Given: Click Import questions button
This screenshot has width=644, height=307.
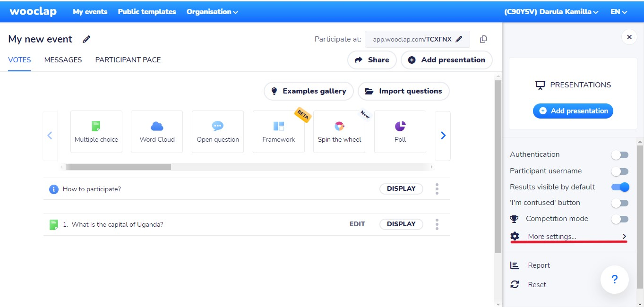Looking at the screenshot, I should [404, 91].
